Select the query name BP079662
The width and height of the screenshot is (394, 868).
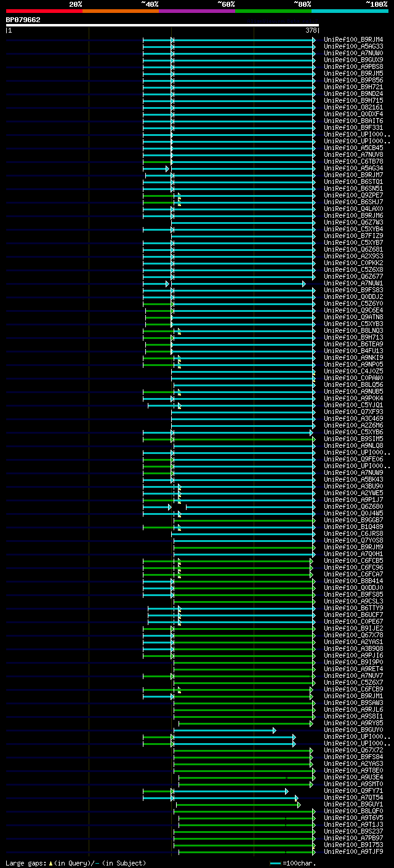click(x=23, y=20)
